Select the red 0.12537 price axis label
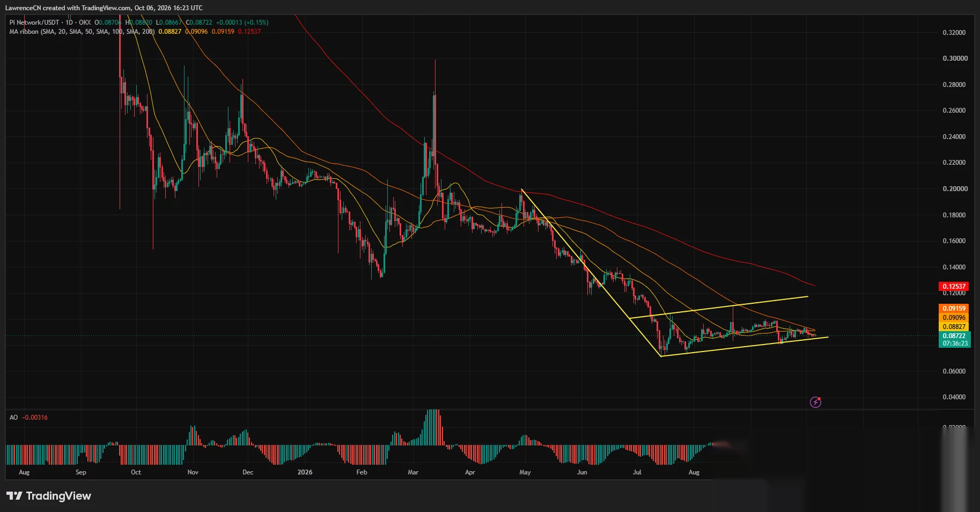Image resolution: width=980 pixels, height=512 pixels. click(954, 287)
